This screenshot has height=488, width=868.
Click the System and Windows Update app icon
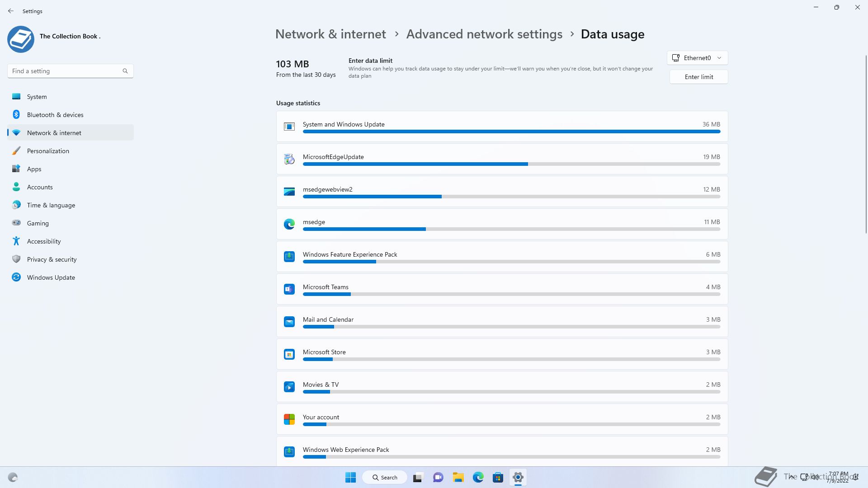point(289,127)
